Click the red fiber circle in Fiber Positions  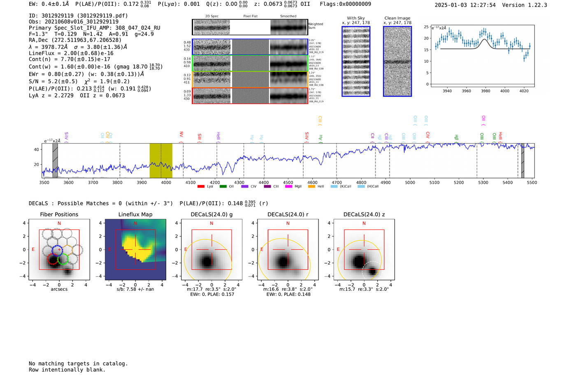53,259
